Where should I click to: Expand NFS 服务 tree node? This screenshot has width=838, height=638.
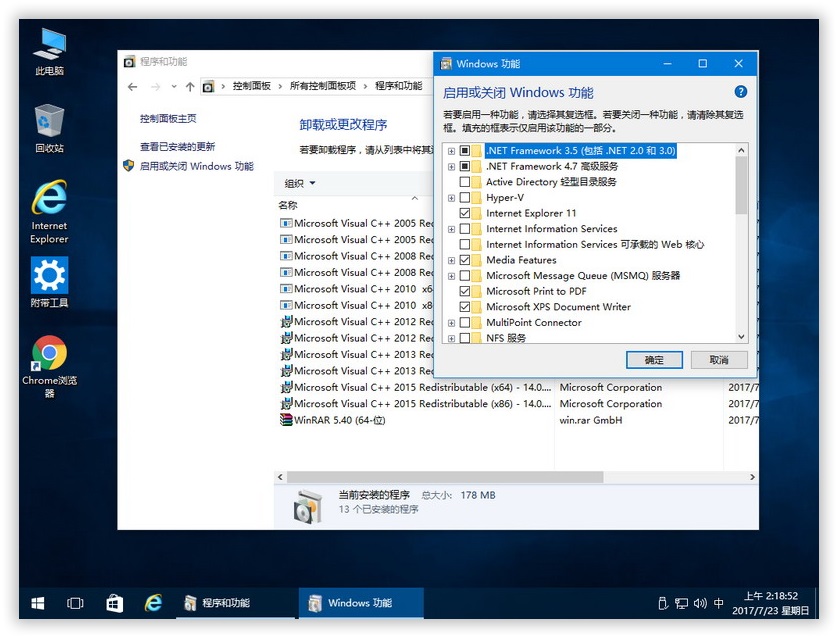(x=451, y=339)
